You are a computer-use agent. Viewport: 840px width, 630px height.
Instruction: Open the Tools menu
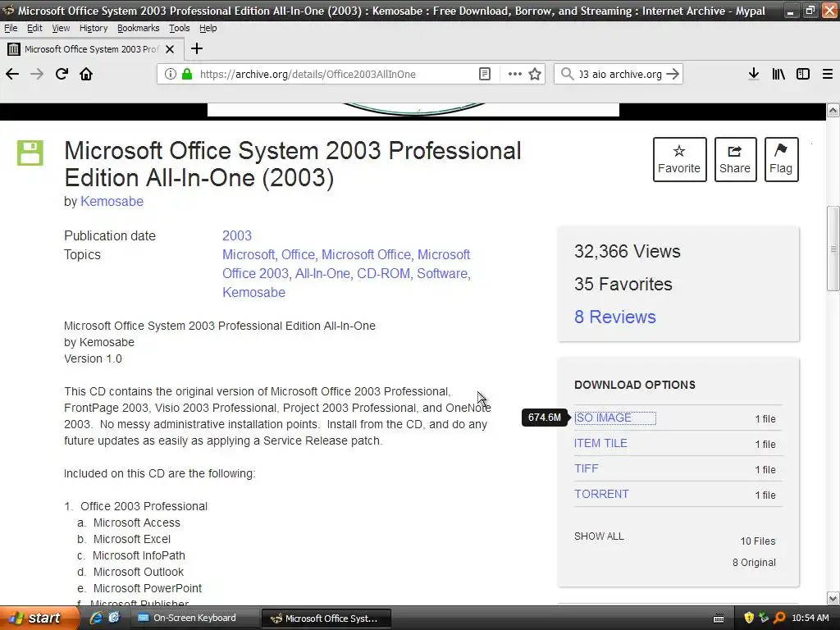(x=180, y=28)
